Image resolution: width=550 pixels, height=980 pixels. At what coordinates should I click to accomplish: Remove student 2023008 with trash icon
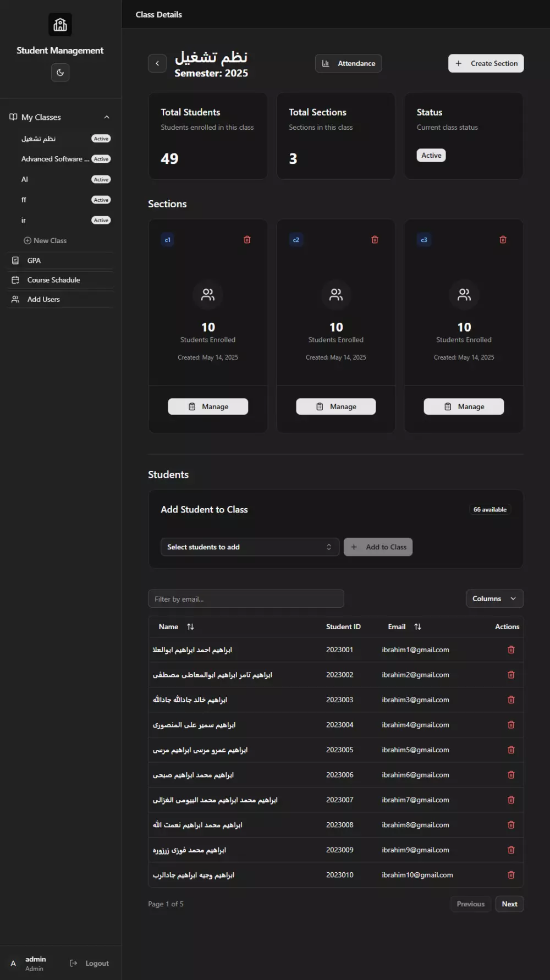(511, 825)
